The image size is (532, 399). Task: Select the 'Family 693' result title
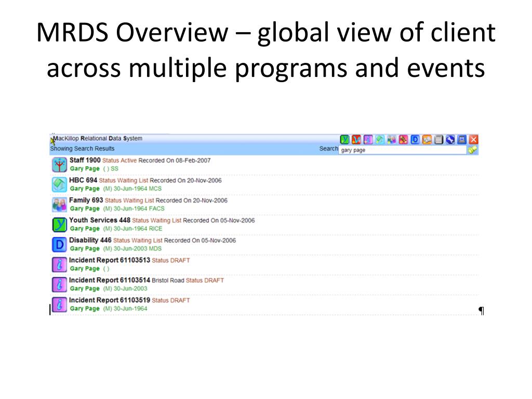tap(86, 200)
